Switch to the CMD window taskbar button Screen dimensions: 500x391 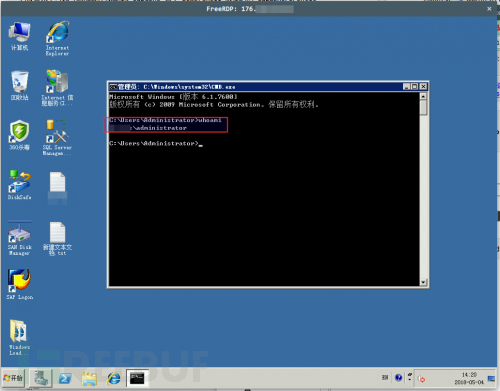(x=137, y=378)
